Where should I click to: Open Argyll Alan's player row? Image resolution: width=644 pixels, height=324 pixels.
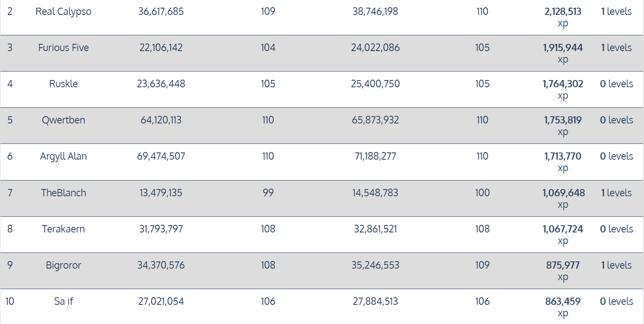63,156
